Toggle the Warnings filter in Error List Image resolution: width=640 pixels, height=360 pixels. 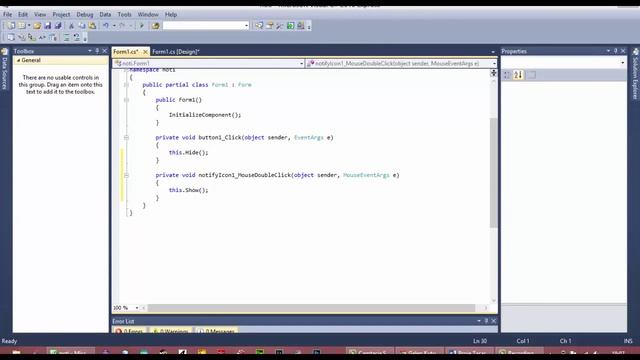171,331
